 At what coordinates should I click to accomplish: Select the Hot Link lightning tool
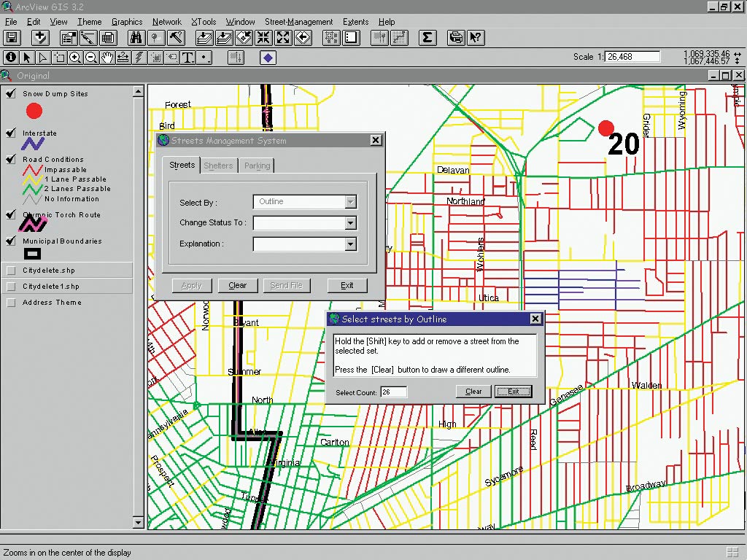point(139,58)
